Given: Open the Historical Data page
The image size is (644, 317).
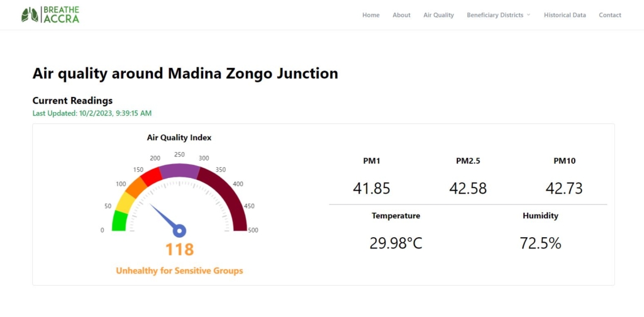Looking at the screenshot, I should (565, 15).
